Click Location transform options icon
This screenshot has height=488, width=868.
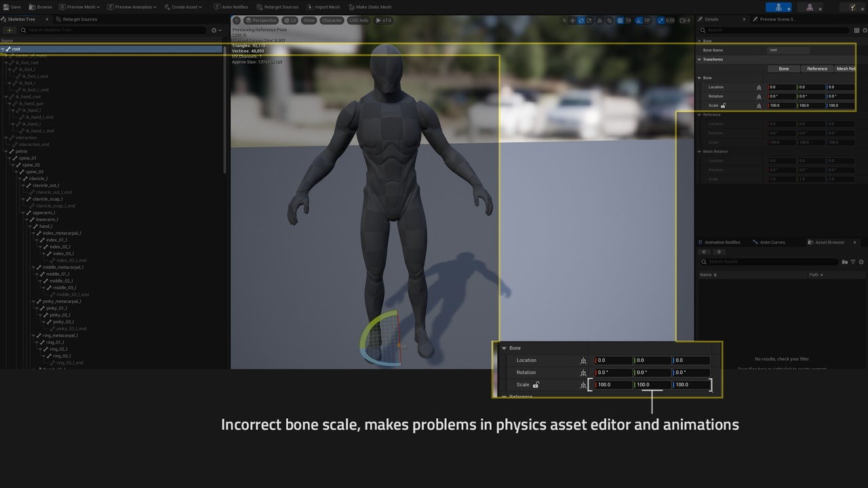pyautogui.click(x=759, y=87)
